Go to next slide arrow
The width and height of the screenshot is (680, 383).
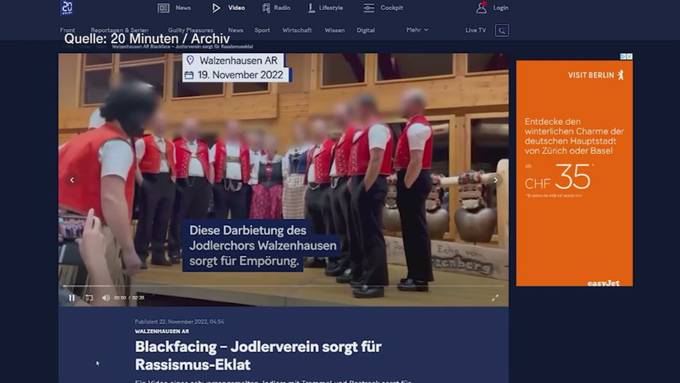tap(495, 180)
